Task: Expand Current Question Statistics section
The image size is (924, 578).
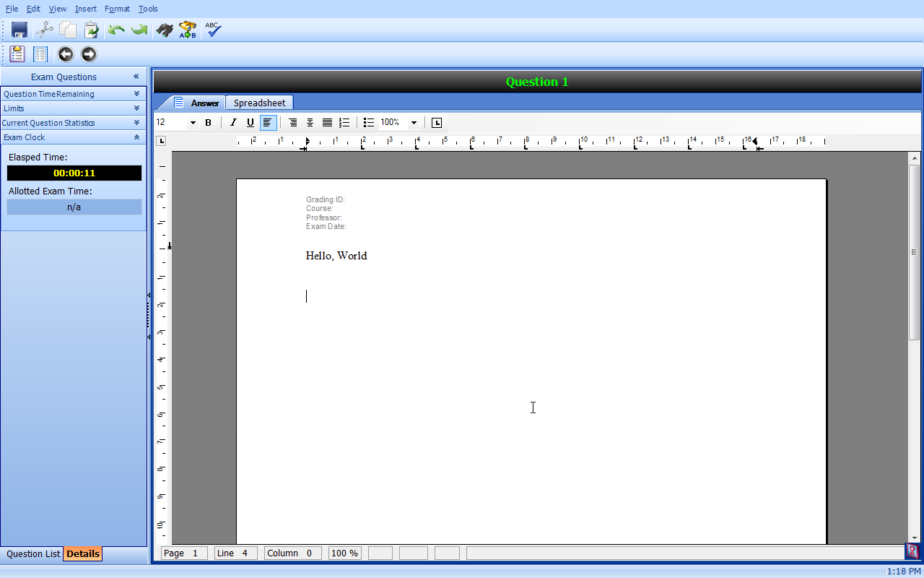Action: coord(136,123)
